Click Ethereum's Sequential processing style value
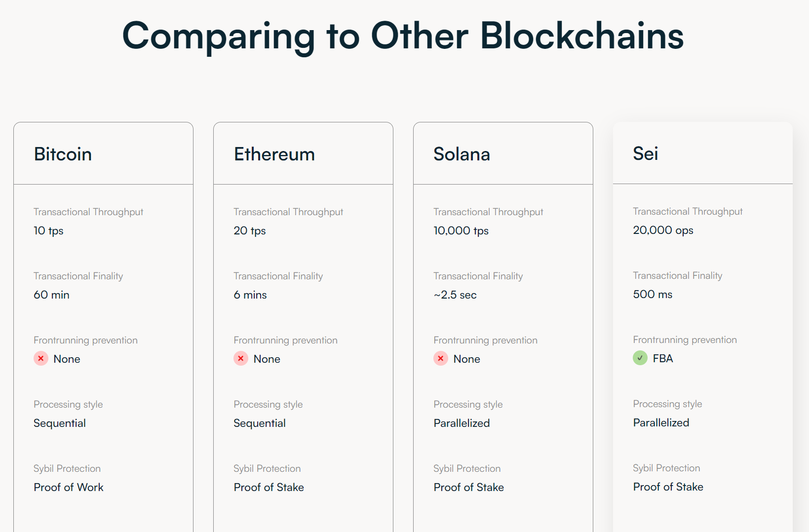The height and width of the screenshot is (532, 809). 260,423
